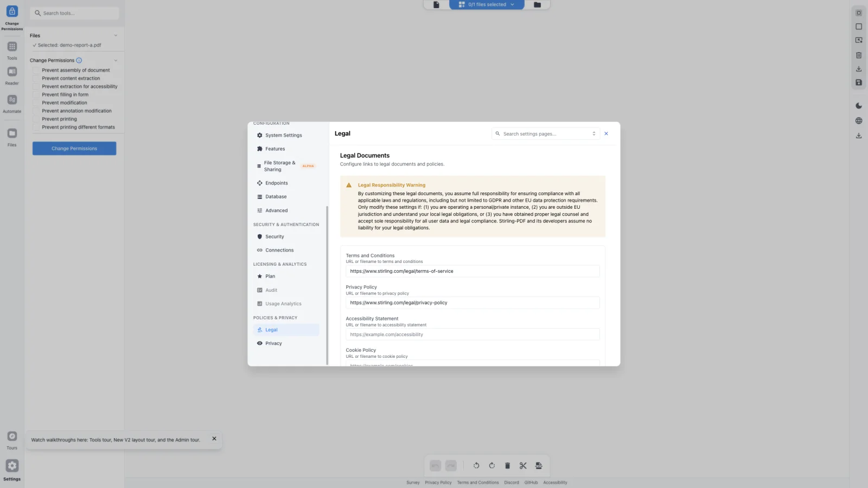Click the rotate counterclockwise icon
Screen dimensions: 868x488
[476, 466]
